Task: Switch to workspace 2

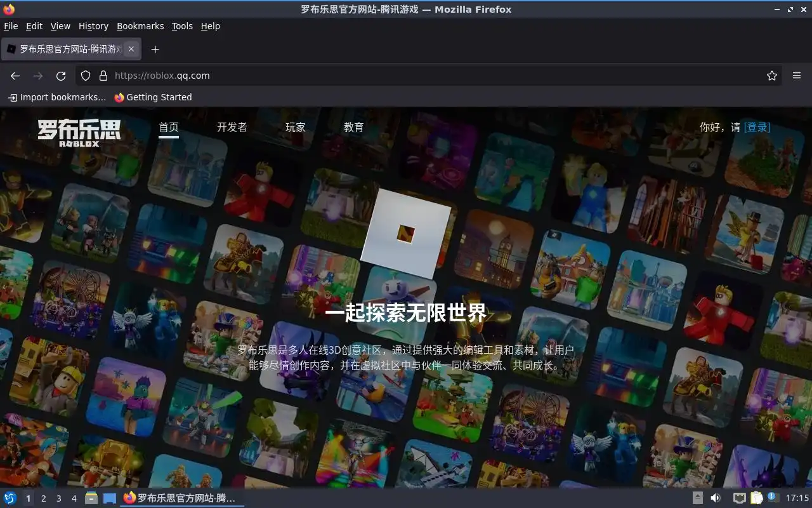Action: tap(44, 498)
